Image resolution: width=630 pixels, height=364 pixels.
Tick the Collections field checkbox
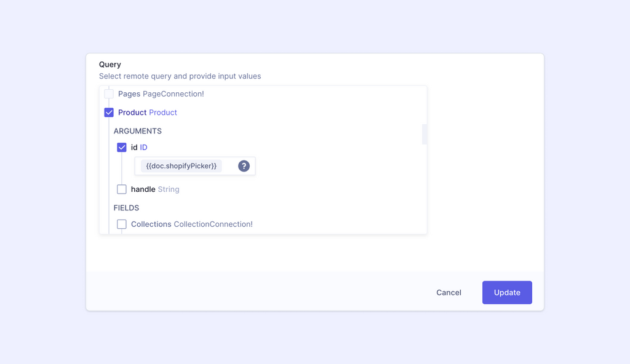122,224
